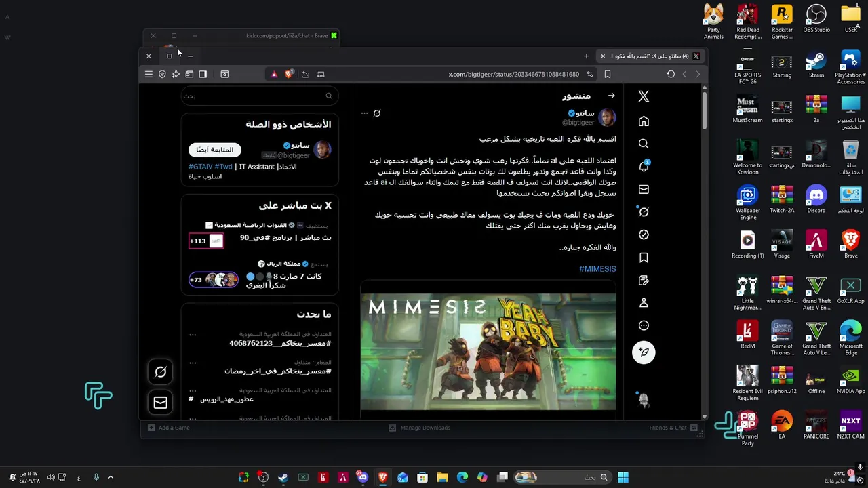
Task: Open trending عطور_فهد_الرويس
Action: pyautogui.click(x=226, y=399)
